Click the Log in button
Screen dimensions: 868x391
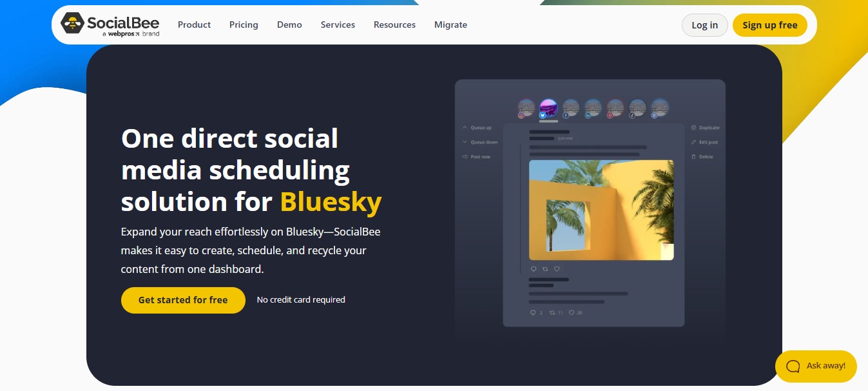click(x=704, y=25)
